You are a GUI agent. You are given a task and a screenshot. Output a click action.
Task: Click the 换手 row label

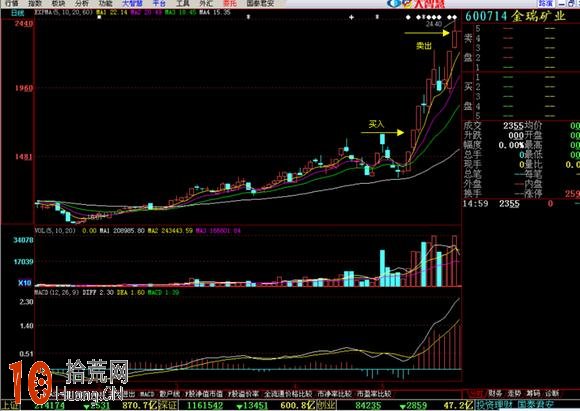click(472, 193)
